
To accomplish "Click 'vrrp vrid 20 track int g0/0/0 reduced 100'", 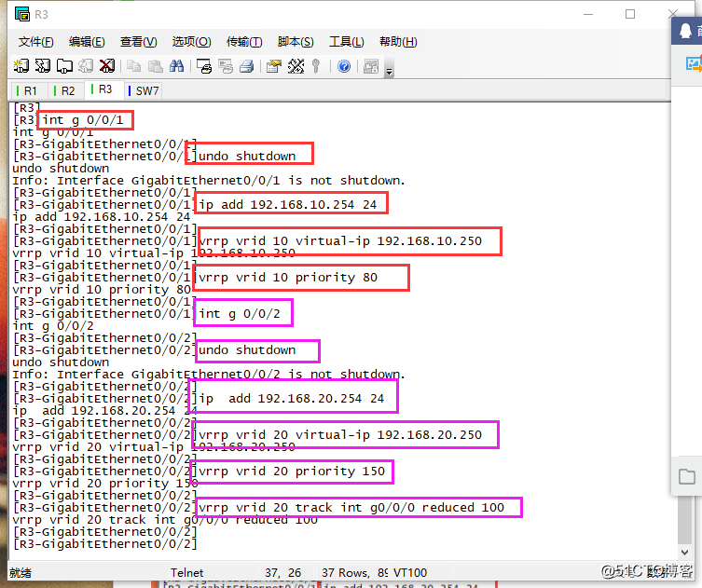I will pos(351,508).
